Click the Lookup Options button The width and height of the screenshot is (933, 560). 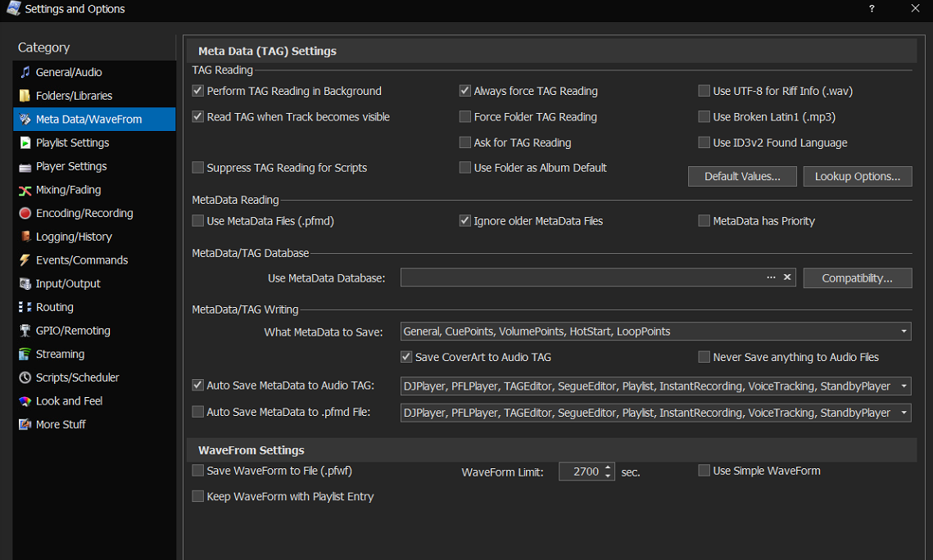point(857,177)
